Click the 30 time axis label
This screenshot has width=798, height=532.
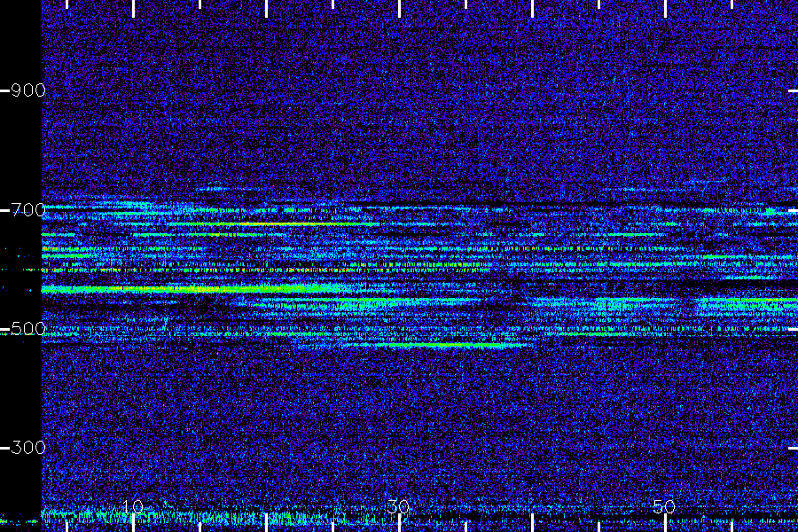(x=398, y=506)
